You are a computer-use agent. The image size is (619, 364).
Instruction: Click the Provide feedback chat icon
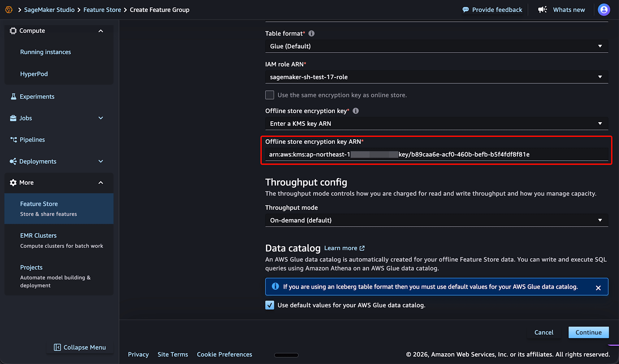[x=465, y=10]
